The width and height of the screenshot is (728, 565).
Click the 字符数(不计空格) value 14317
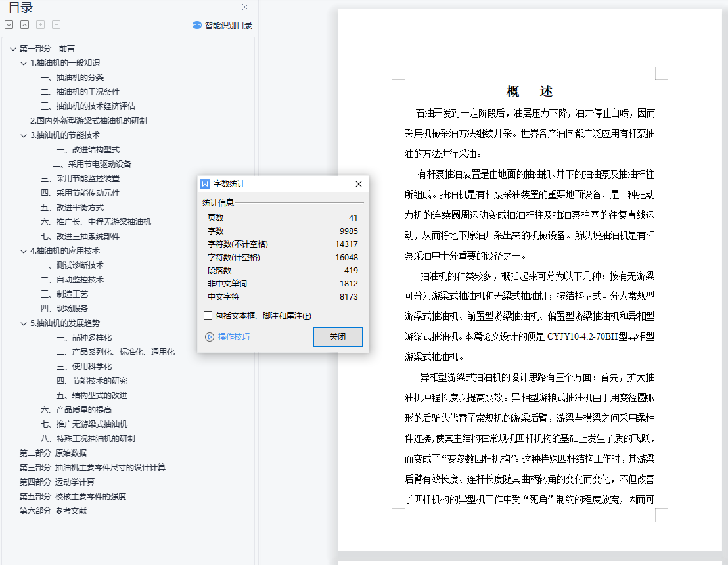pos(346,244)
